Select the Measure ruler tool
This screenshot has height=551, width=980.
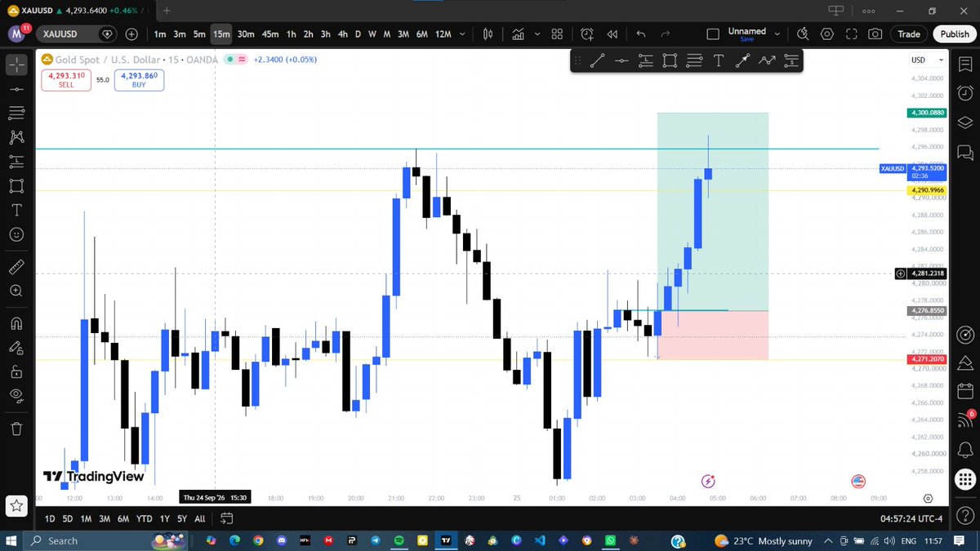(17, 267)
